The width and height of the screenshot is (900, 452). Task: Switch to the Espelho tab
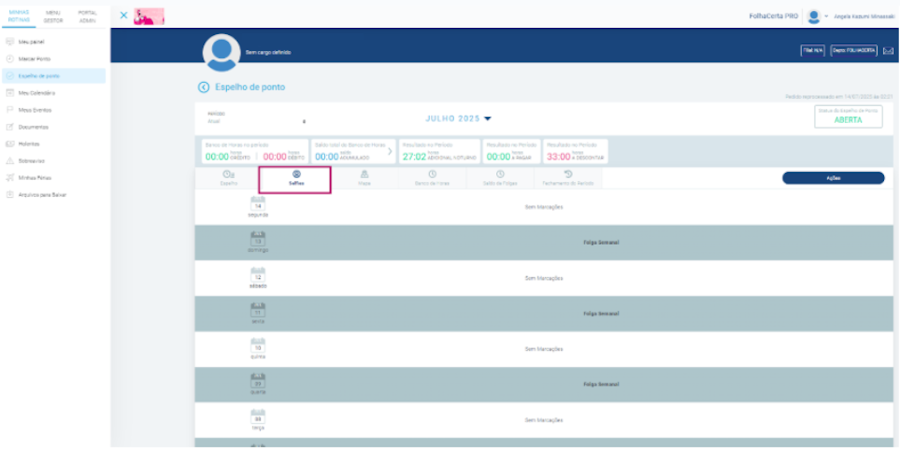tap(228, 178)
